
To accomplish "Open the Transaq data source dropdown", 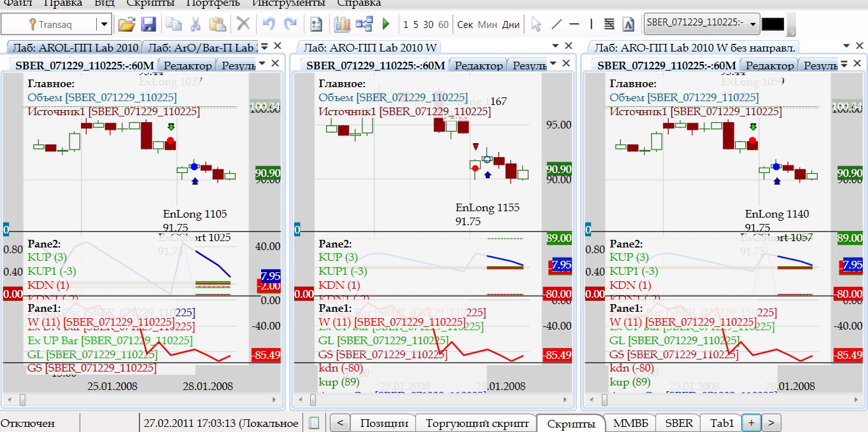I will [x=104, y=25].
